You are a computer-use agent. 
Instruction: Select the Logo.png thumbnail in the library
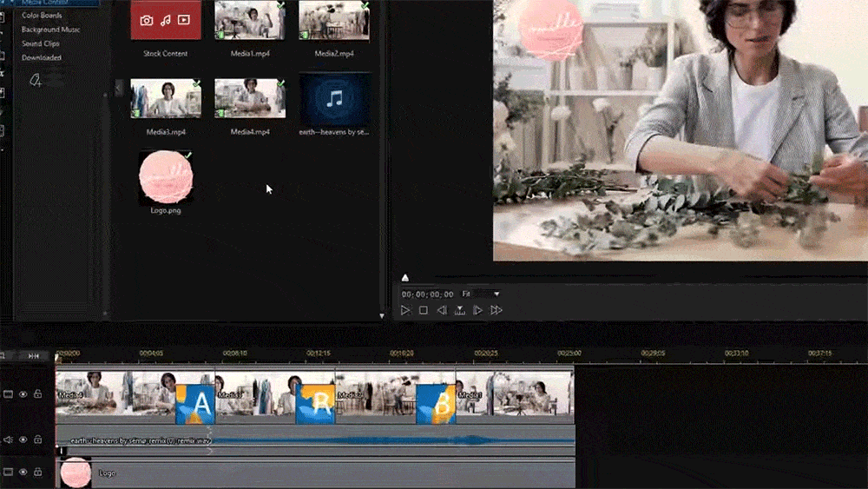click(166, 176)
